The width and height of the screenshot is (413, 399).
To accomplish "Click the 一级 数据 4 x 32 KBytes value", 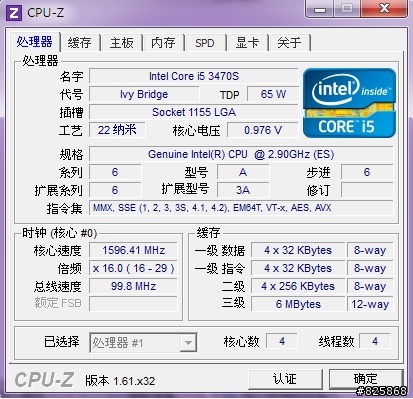I will pos(298,250).
